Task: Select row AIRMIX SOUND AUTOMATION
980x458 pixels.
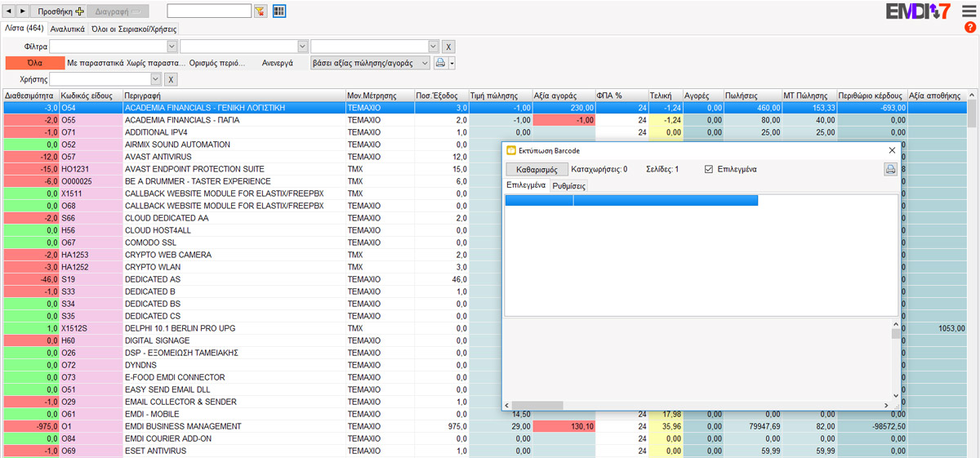Action: tap(485, 145)
